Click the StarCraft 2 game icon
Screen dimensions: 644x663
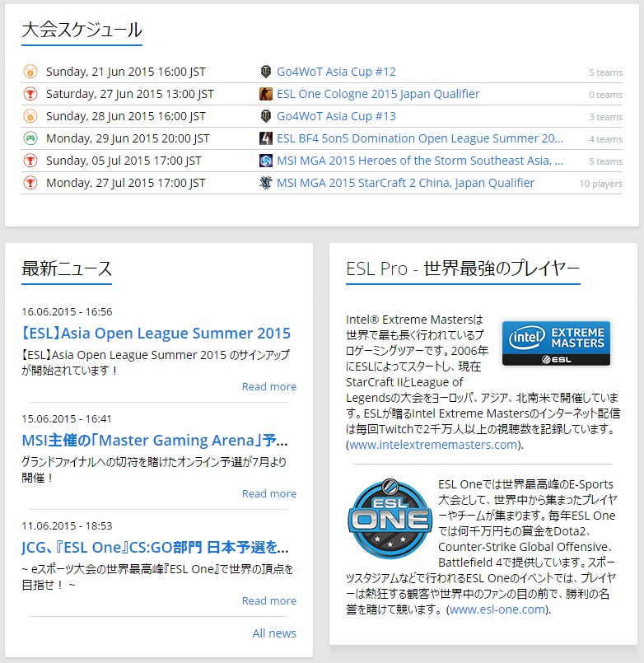(265, 183)
